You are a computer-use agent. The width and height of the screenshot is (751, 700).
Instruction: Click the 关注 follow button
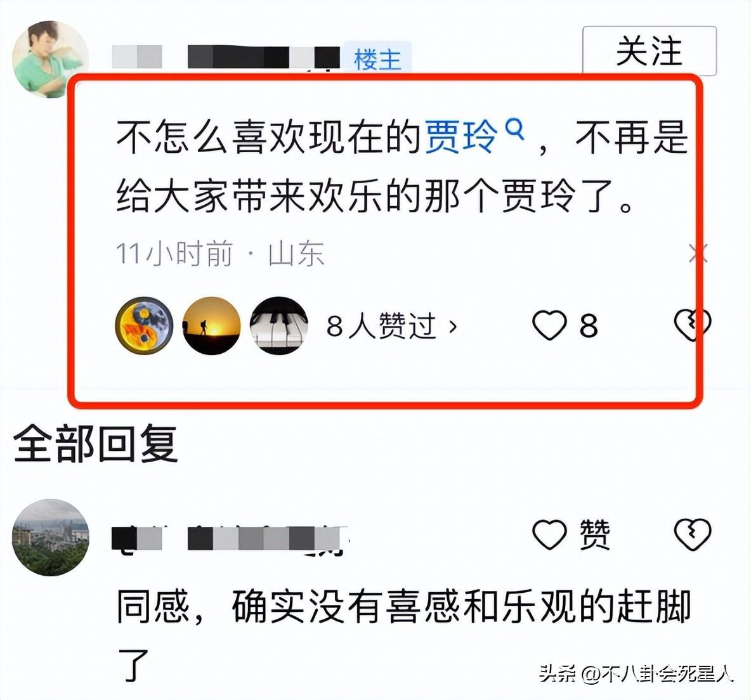point(649,51)
